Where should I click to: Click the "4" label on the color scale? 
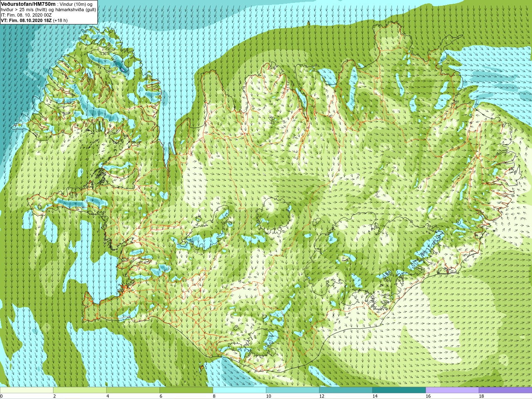tap(108, 396)
